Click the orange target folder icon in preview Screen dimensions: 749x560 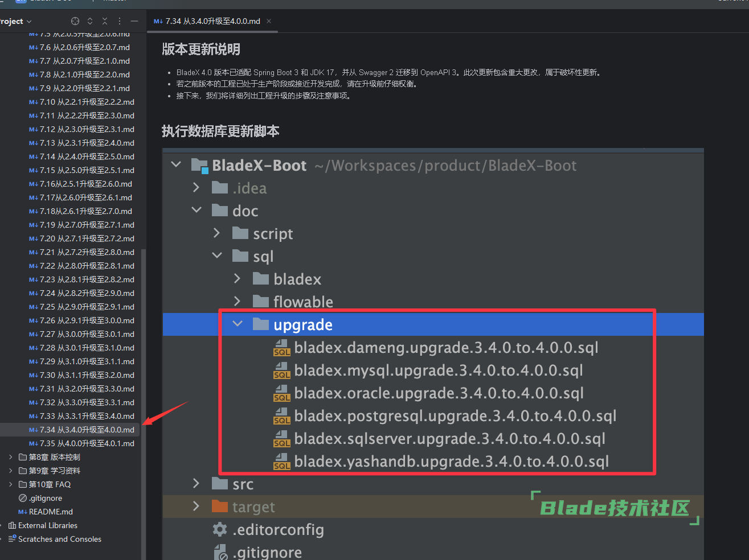(220, 506)
